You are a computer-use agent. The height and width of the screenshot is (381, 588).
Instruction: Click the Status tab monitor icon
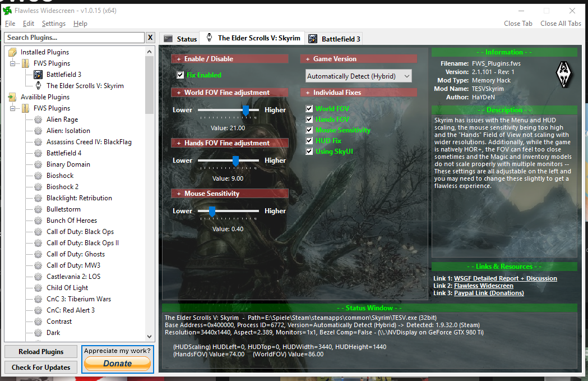pos(168,39)
